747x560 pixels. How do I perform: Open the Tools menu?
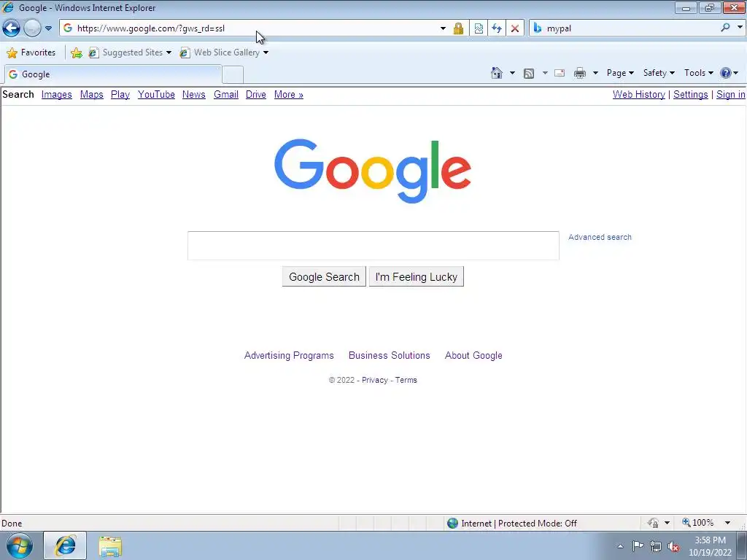click(698, 73)
